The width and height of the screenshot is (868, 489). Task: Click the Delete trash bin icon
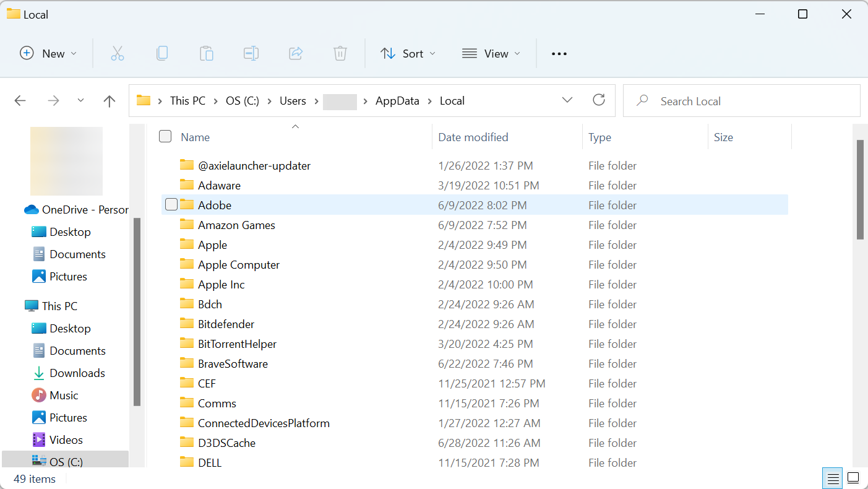[340, 54]
